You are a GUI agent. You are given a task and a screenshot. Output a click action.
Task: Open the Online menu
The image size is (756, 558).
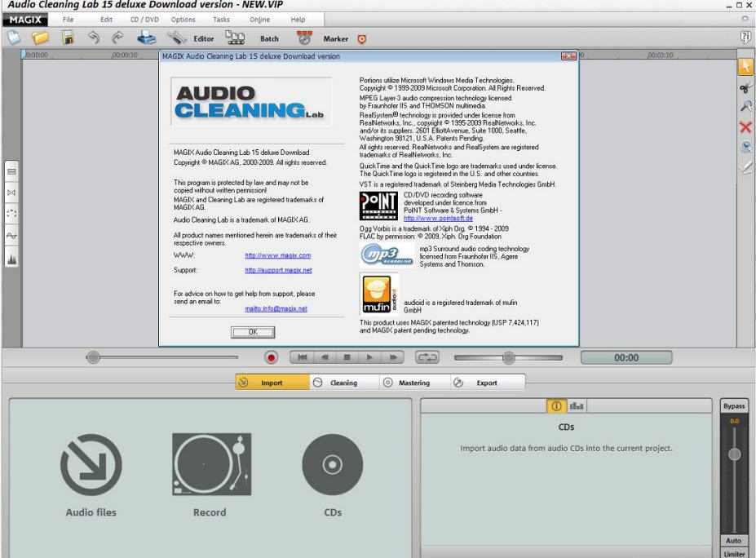point(260,20)
